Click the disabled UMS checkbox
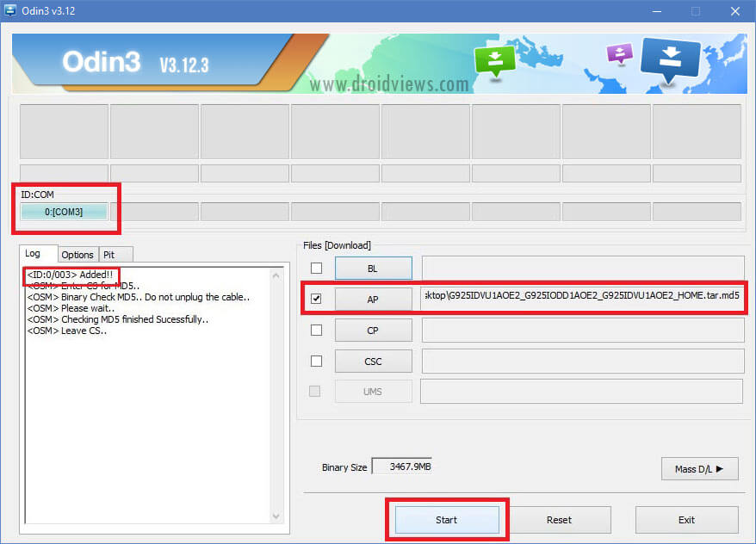The image size is (756, 544). pyautogui.click(x=315, y=392)
